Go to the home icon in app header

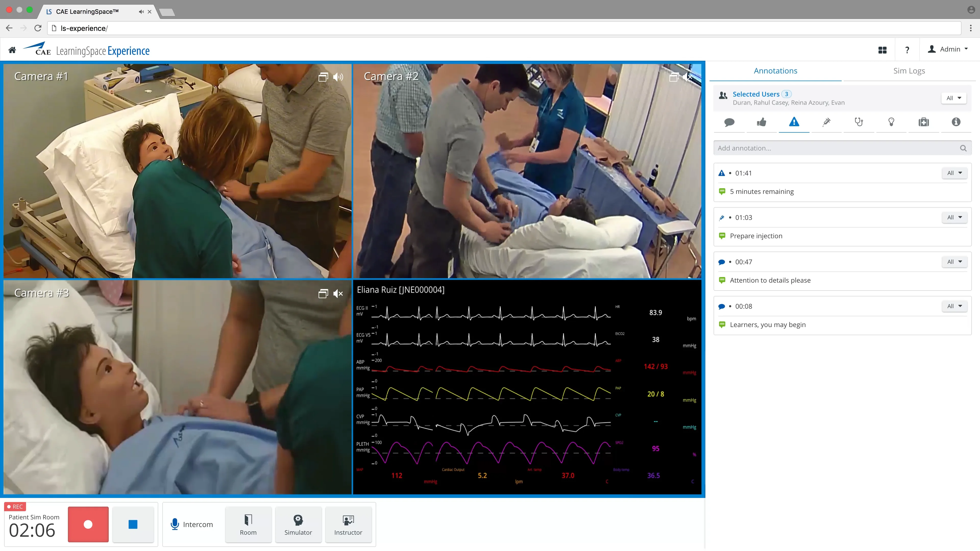click(x=12, y=50)
